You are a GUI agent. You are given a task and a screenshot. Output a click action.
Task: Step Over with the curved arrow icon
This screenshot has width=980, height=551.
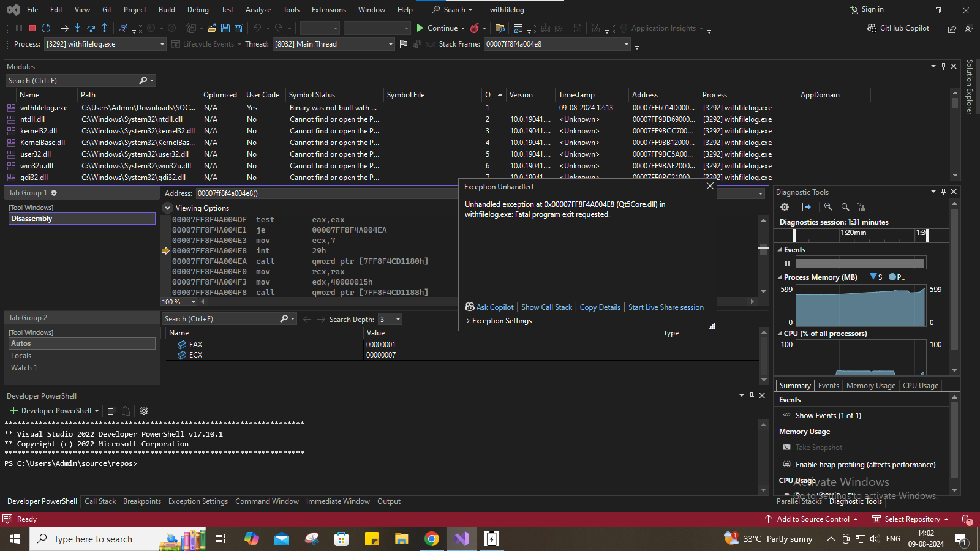coord(91,28)
